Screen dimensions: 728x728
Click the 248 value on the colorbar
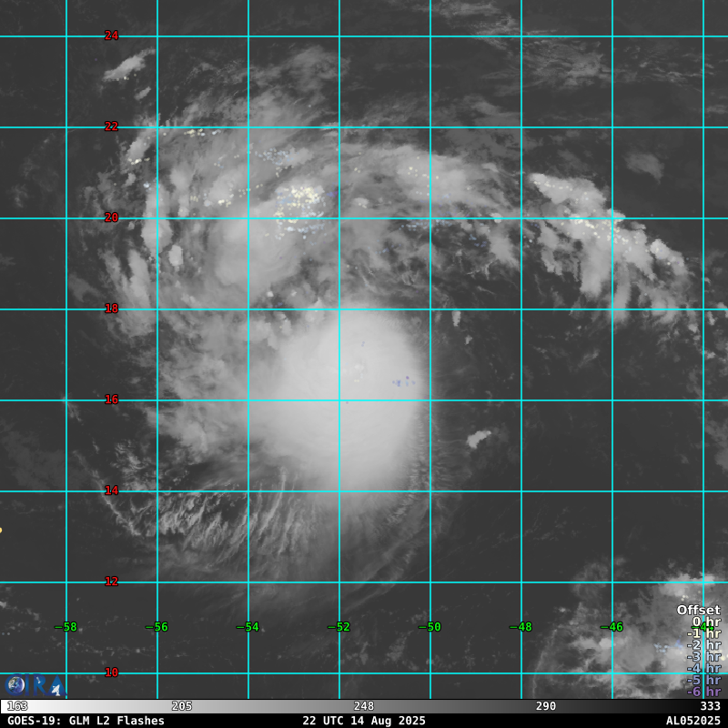click(x=364, y=706)
